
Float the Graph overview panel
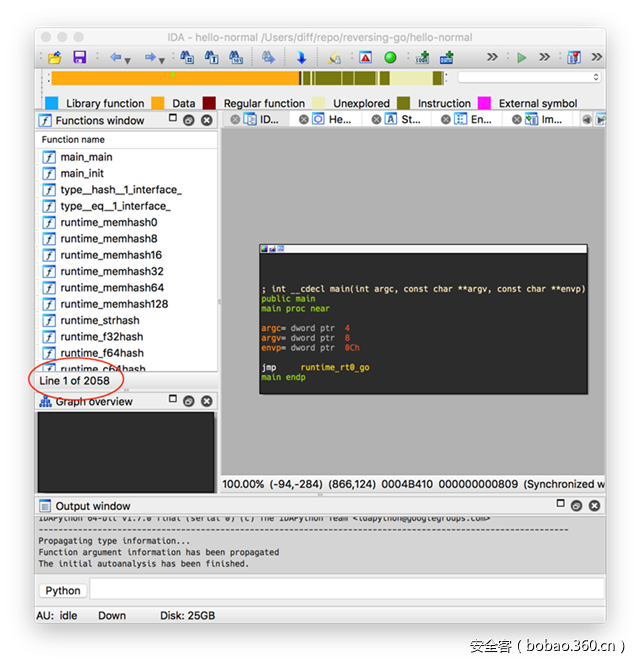[188, 402]
